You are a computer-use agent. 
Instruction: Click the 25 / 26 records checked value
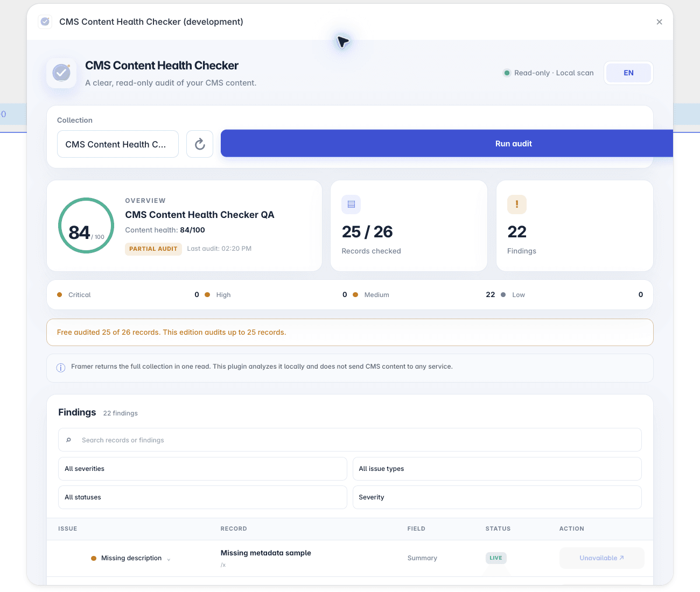[367, 232]
